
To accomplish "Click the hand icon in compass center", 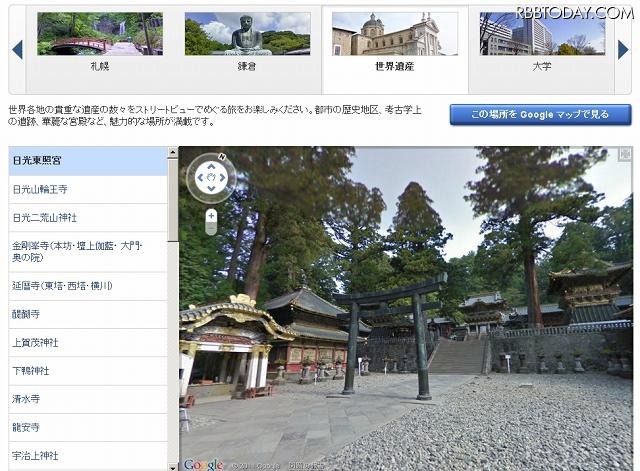I will [x=211, y=178].
